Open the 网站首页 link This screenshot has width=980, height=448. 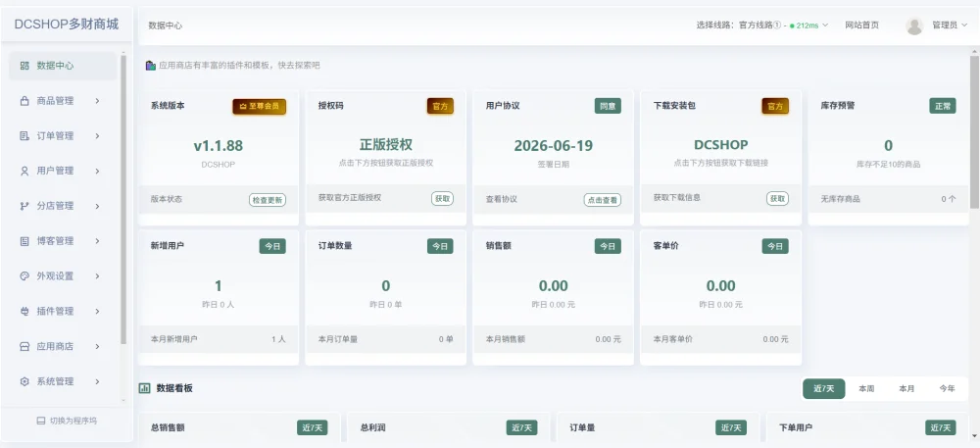coord(861,25)
